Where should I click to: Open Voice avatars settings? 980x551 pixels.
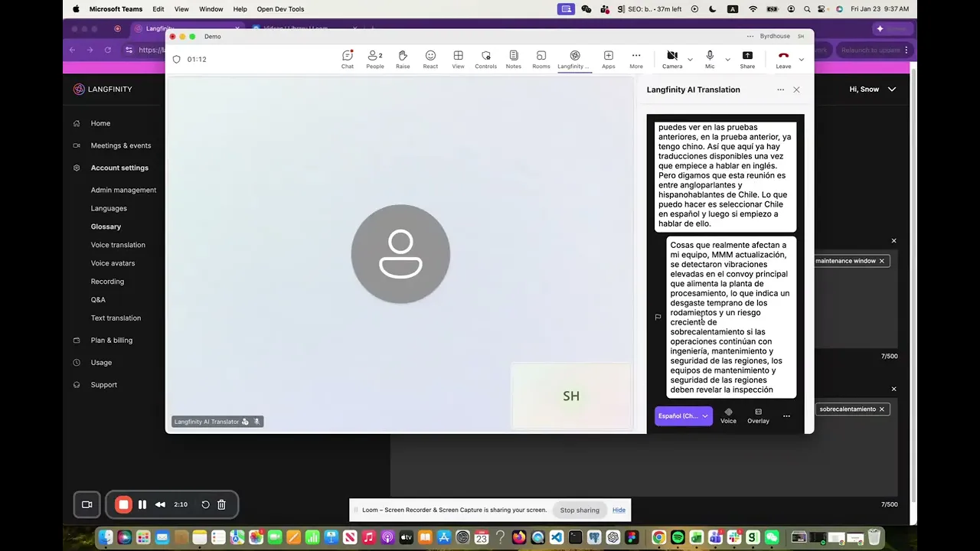(x=113, y=263)
